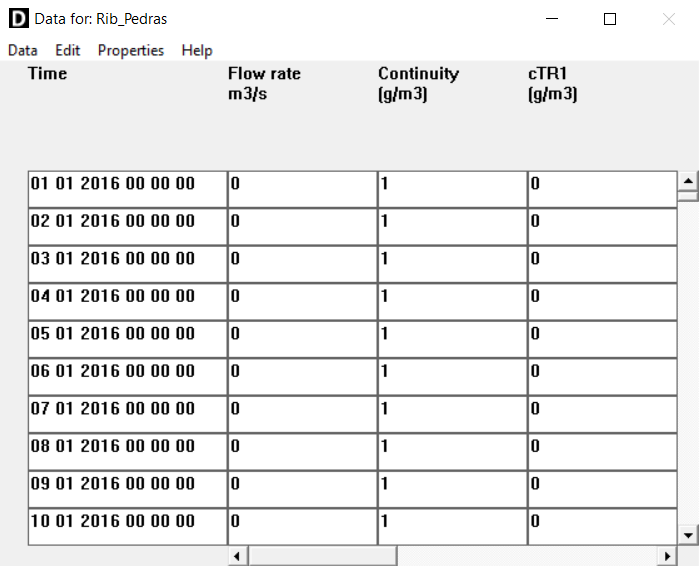Viewport: 699px width, 566px height.
Task: Click the vertical scrollbar up arrow
Action: (687, 181)
